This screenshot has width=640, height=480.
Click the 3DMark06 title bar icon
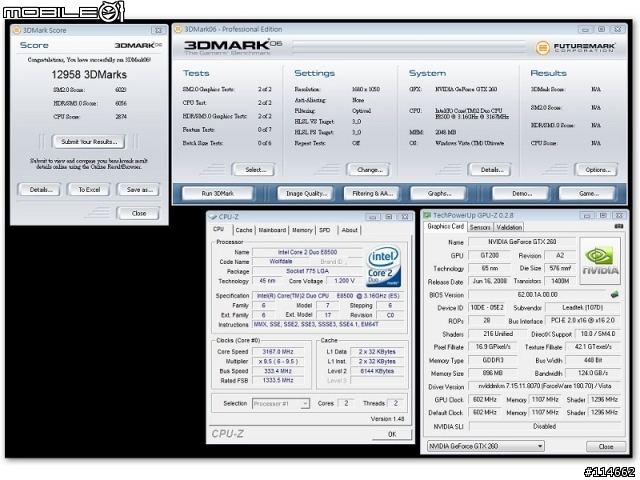tap(178, 29)
